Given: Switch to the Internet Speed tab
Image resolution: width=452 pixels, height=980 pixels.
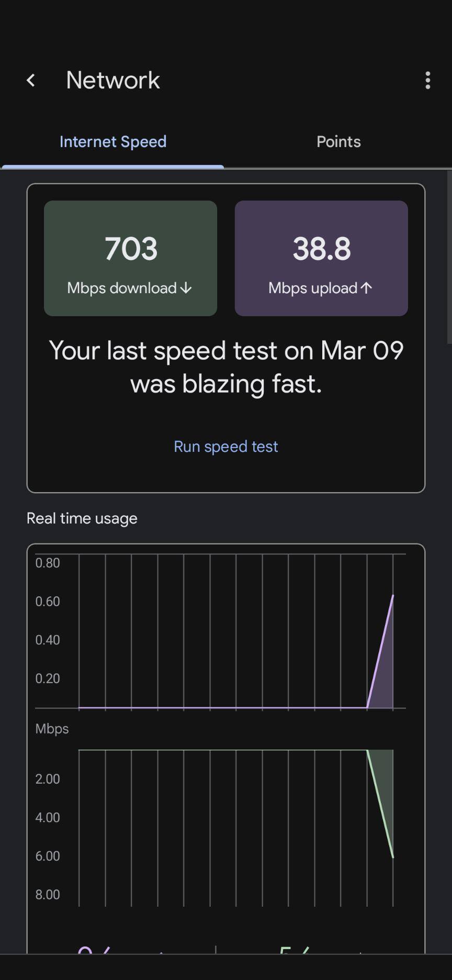Looking at the screenshot, I should click(x=113, y=142).
